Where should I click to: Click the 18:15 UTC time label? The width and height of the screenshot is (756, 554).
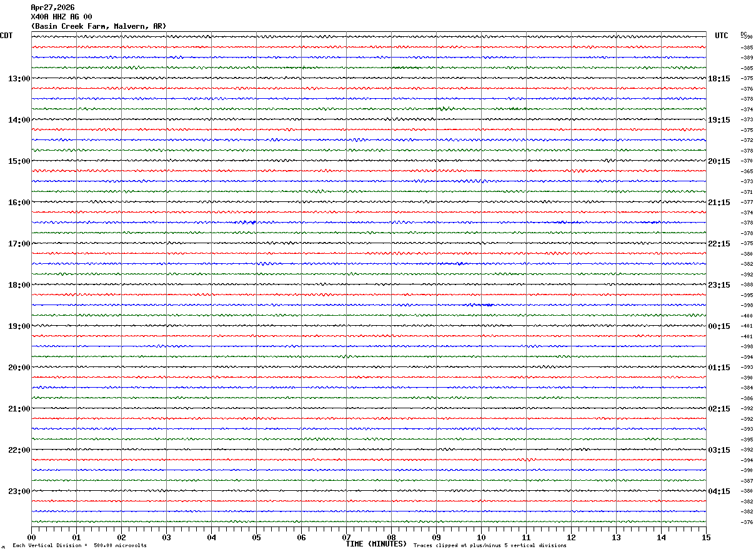719,79
